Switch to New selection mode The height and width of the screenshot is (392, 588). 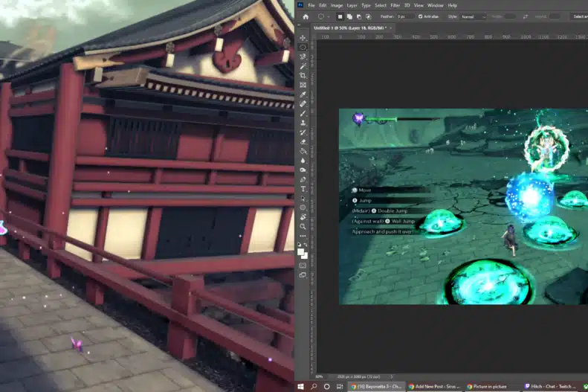coord(340,16)
